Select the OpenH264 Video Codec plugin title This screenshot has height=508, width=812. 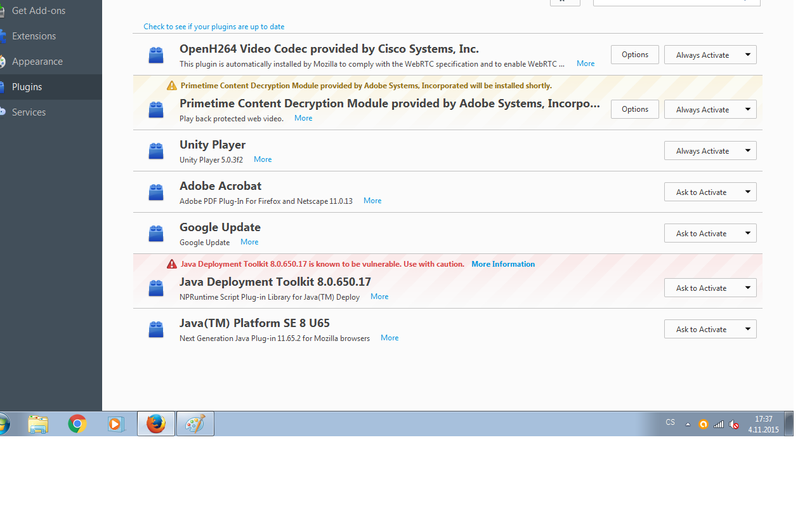(x=329, y=49)
